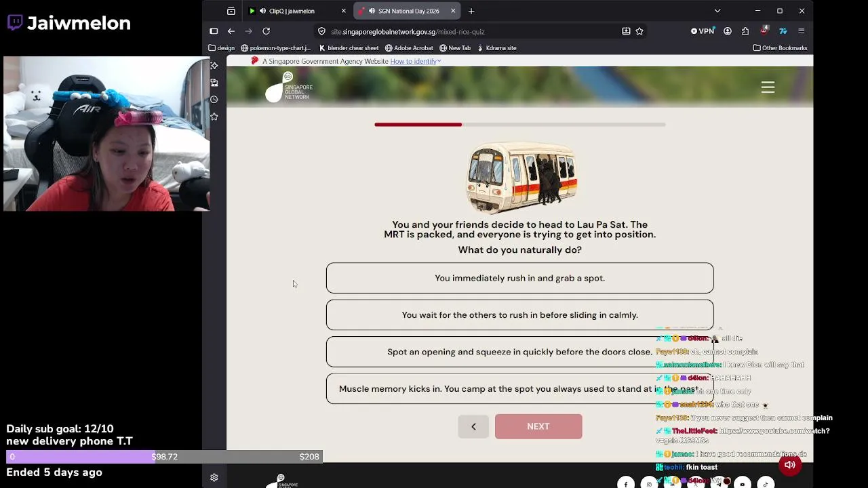Toggle the browser sidebar panel button
868x488 pixels.
[x=214, y=31]
